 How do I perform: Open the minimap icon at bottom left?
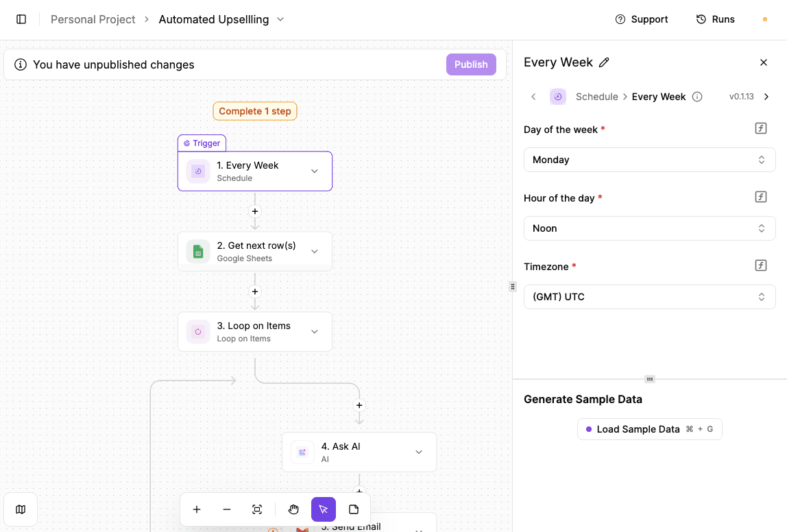[x=21, y=509]
